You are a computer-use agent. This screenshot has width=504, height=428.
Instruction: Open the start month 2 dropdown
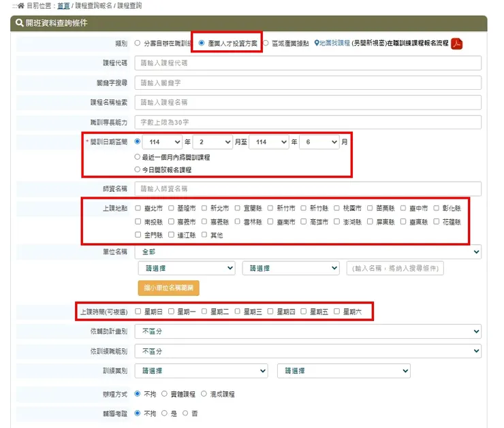click(x=212, y=142)
